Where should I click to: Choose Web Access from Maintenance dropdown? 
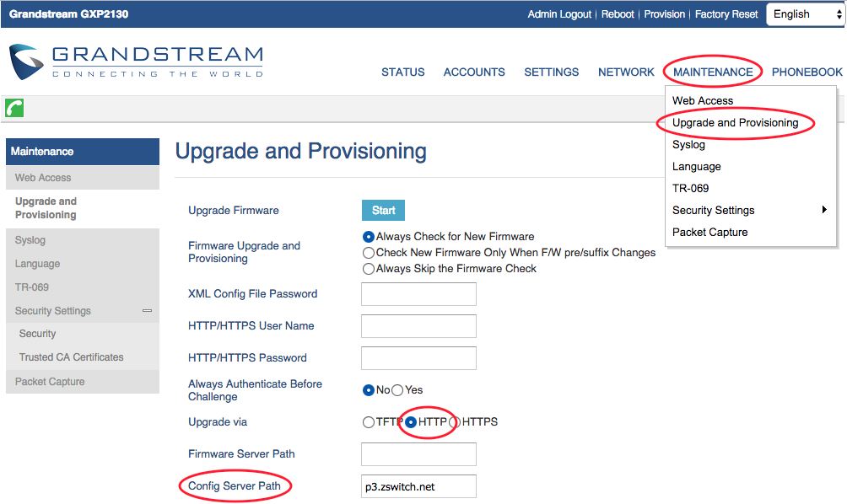[703, 101]
